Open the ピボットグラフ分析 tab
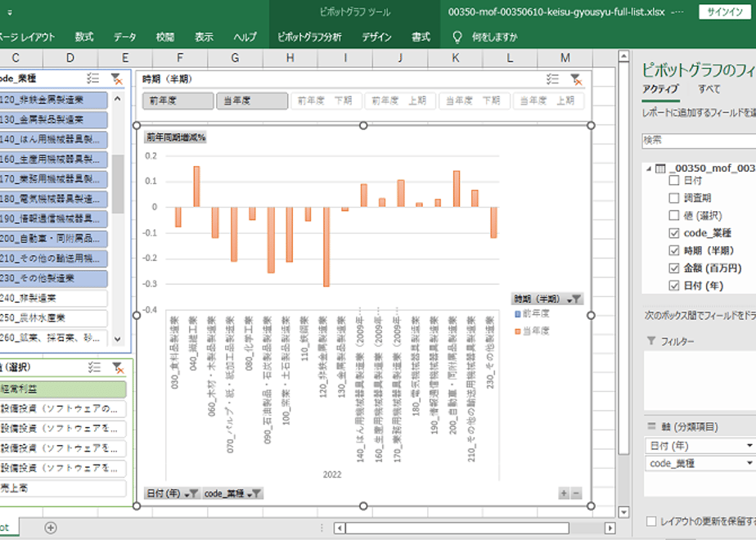The height and width of the screenshot is (540, 756). point(309,37)
